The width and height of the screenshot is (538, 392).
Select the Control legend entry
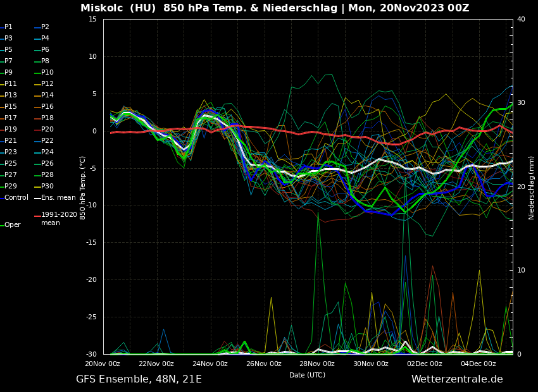tap(16, 198)
